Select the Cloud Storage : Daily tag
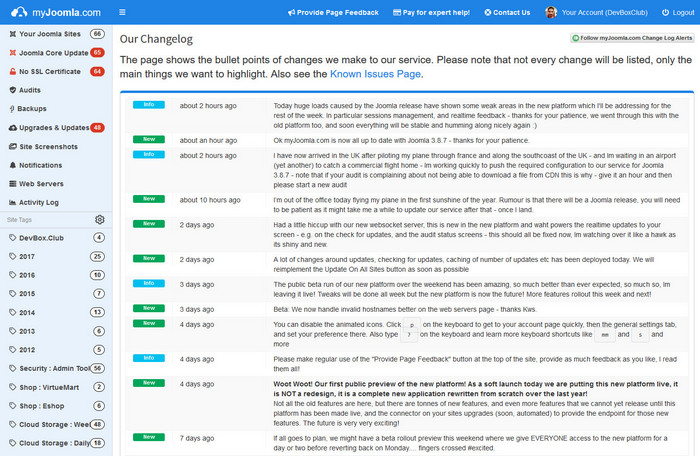The width and height of the screenshot is (700, 456). (54, 443)
